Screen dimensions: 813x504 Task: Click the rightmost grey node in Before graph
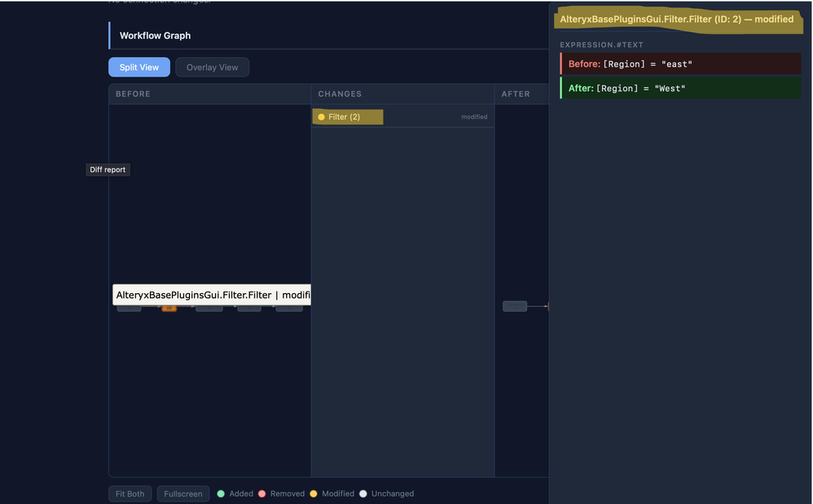289,309
